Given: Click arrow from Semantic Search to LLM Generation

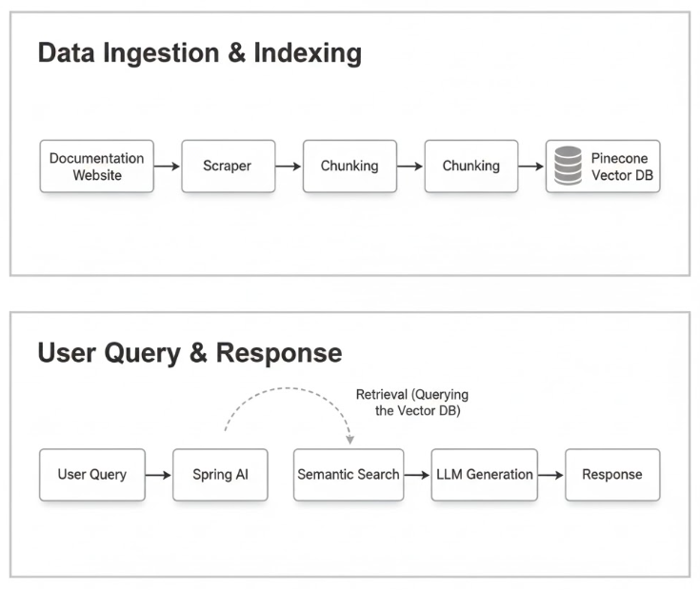Looking at the screenshot, I should click(x=416, y=475).
